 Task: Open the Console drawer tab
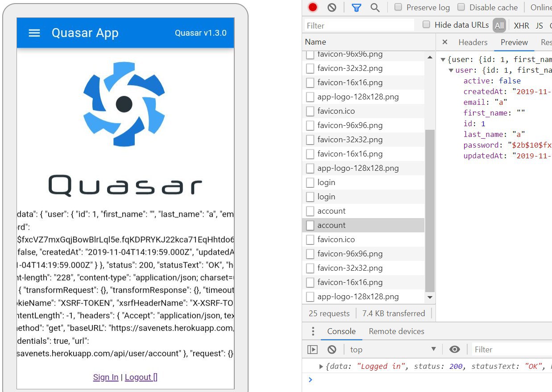point(341,331)
